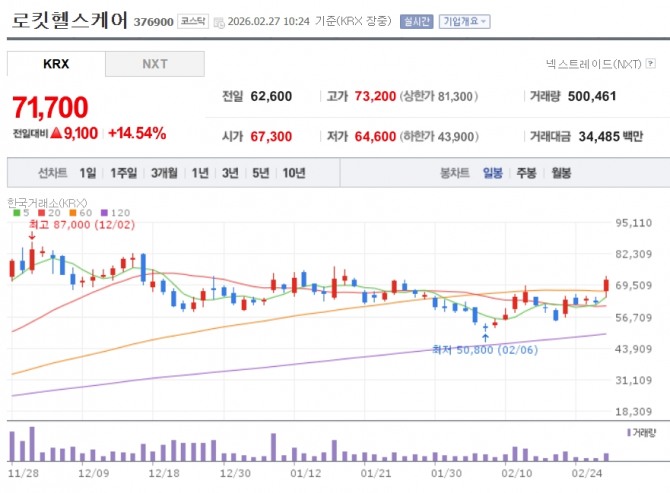The height and width of the screenshot is (493, 670).
Task: Click the green 5-day moving average legend
Action: point(21,213)
